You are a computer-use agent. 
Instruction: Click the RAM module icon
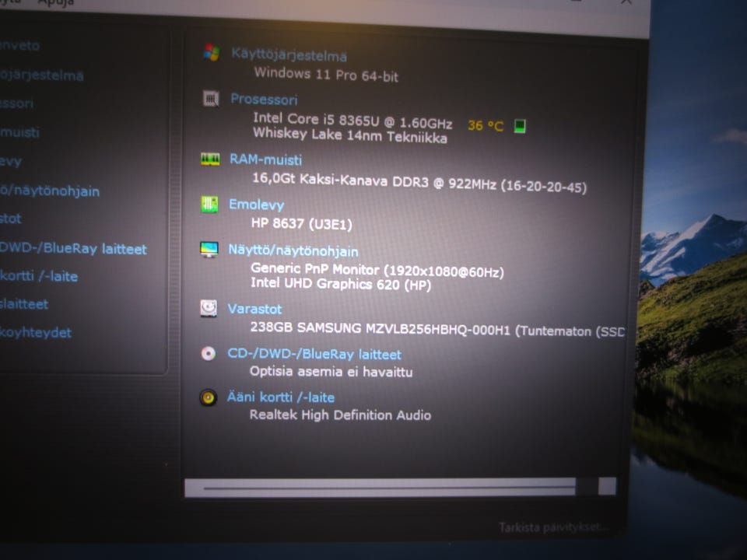[210, 159]
